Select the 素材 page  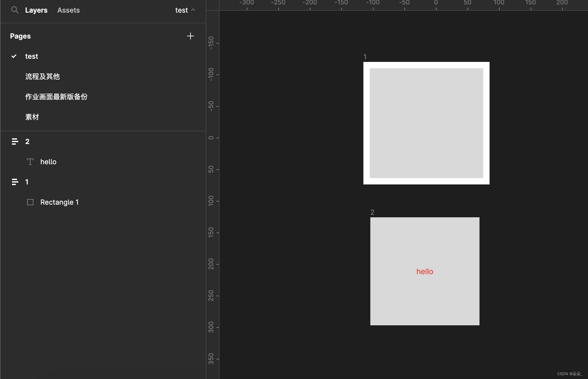tap(32, 117)
